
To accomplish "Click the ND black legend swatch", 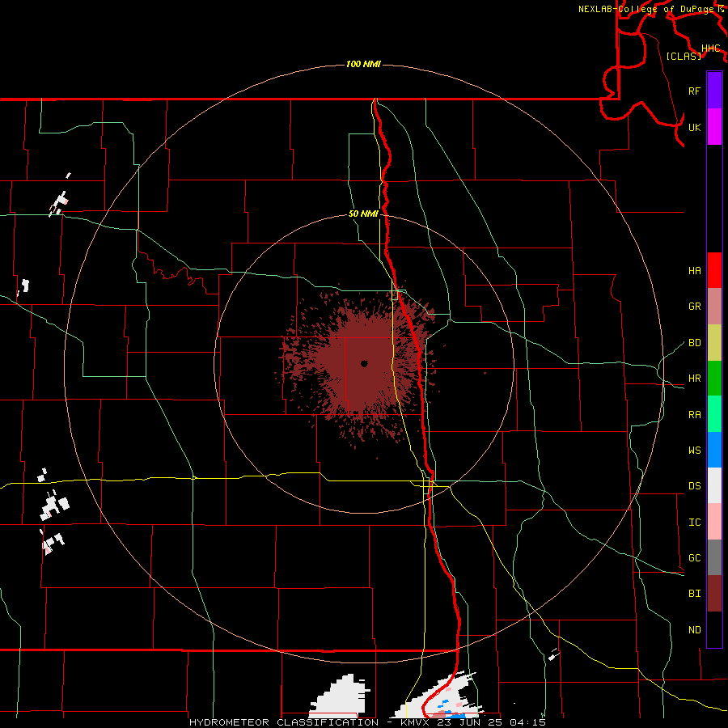I will [x=714, y=629].
